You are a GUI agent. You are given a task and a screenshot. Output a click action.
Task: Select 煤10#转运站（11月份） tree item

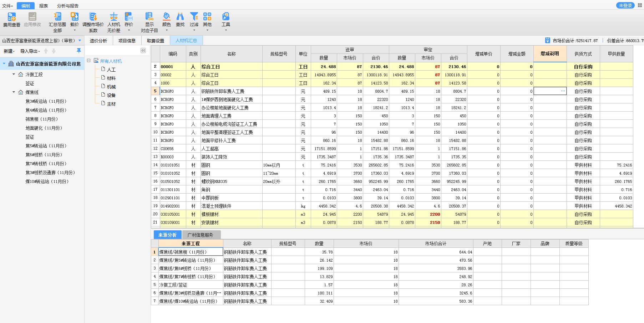pyautogui.click(x=47, y=181)
